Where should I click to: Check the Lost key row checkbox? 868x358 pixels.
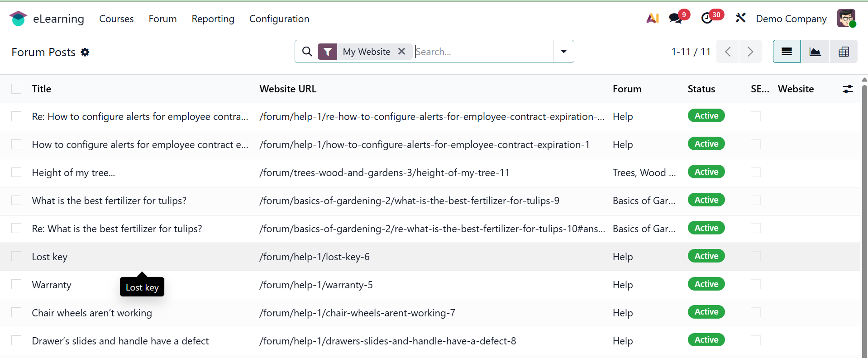pyautogui.click(x=16, y=257)
